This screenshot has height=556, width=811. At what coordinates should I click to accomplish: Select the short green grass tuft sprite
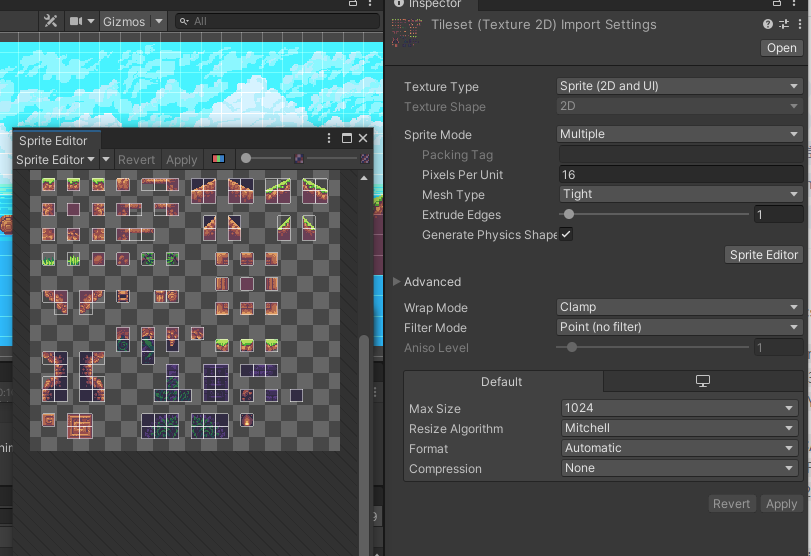pyautogui.click(x=49, y=259)
